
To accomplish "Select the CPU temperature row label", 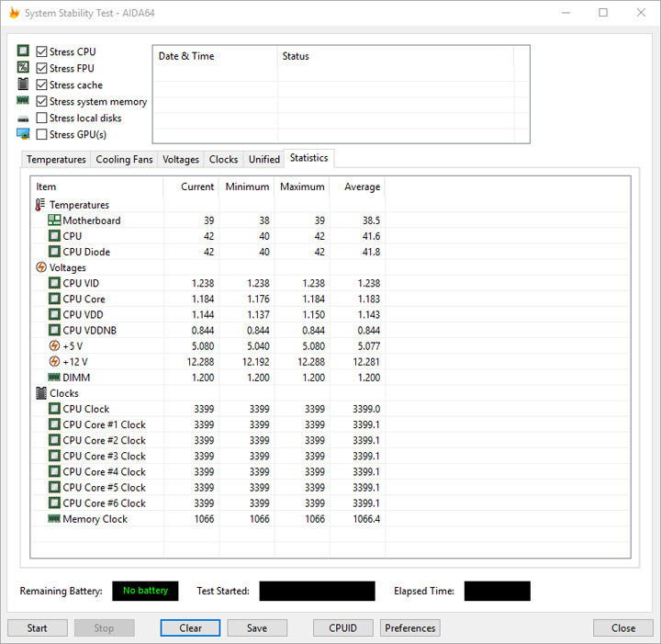I will click(x=73, y=236).
